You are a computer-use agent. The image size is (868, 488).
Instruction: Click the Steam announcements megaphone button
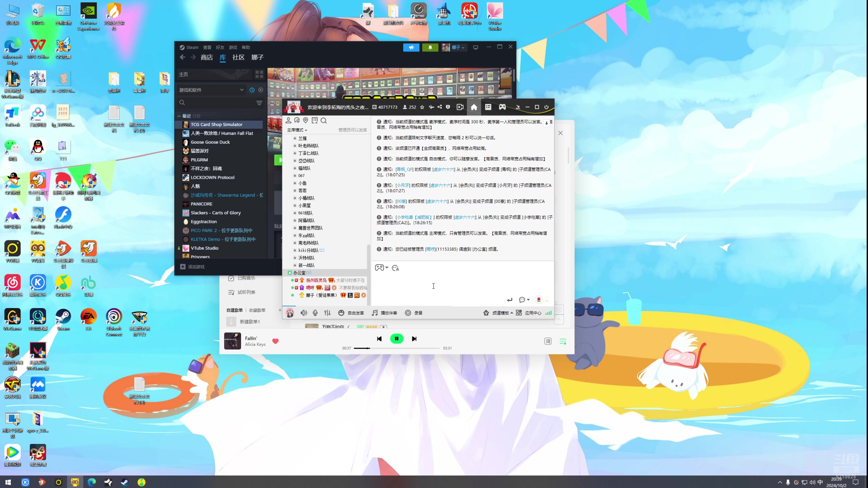tap(411, 47)
